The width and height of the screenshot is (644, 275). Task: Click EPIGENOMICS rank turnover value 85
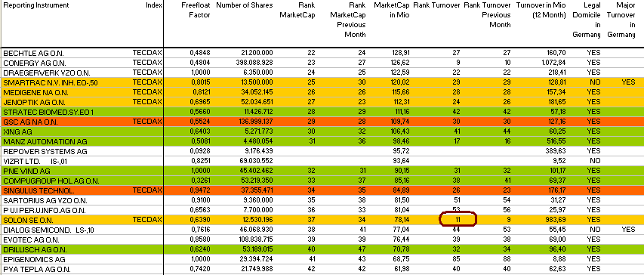click(456, 259)
